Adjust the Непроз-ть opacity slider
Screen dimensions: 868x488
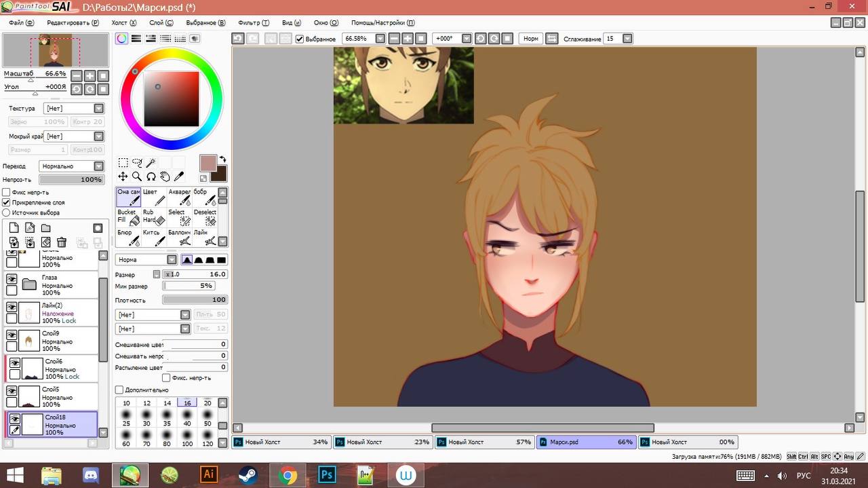(x=71, y=180)
